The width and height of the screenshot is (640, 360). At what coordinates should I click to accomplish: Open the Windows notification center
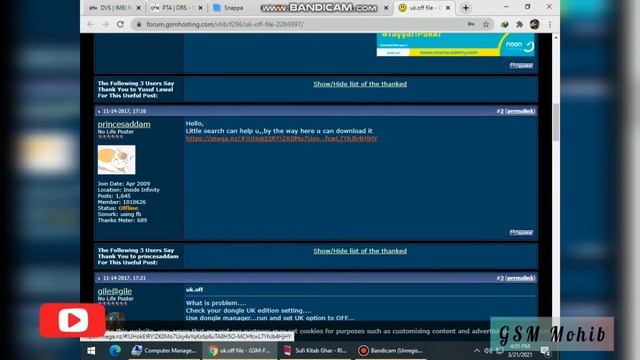pyautogui.click(x=545, y=351)
